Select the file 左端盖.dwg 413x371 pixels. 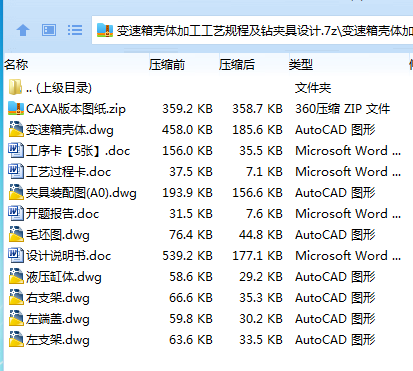(58, 319)
